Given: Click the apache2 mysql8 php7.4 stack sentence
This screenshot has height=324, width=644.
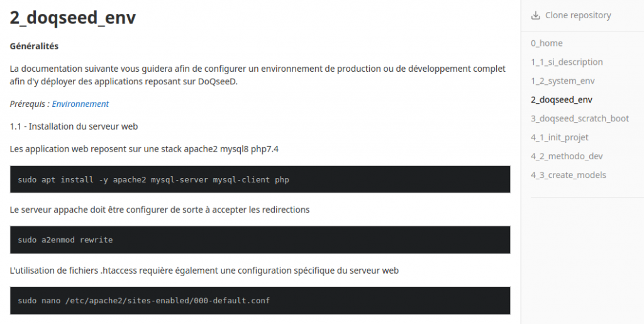Looking at the screenshot, I should tap(144, 149).
